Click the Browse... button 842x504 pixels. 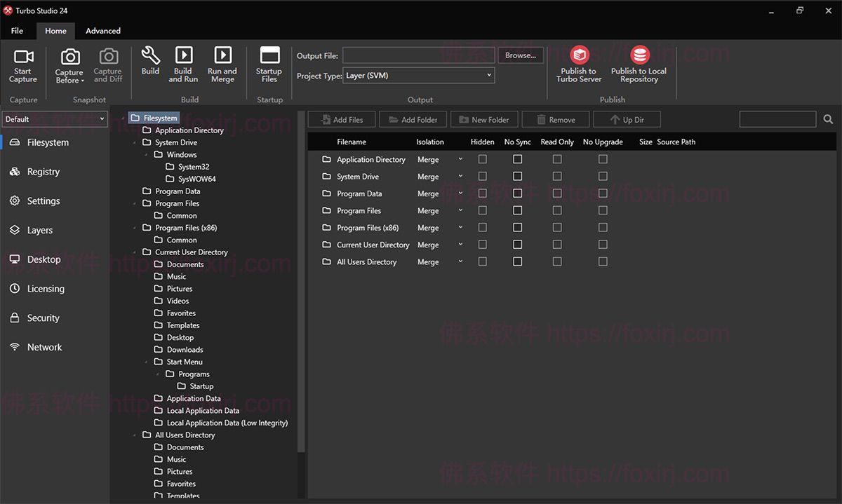click(520, 55)
